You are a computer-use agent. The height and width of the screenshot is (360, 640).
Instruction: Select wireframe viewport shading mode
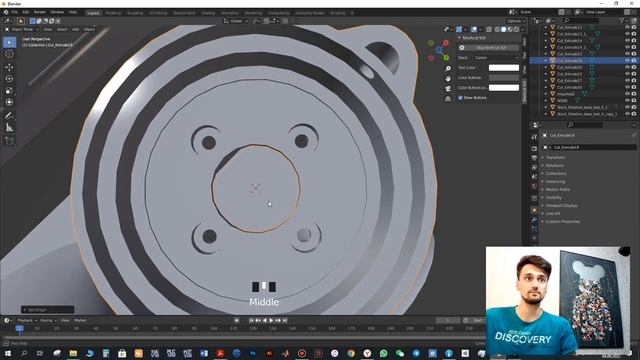coord(497,29)
